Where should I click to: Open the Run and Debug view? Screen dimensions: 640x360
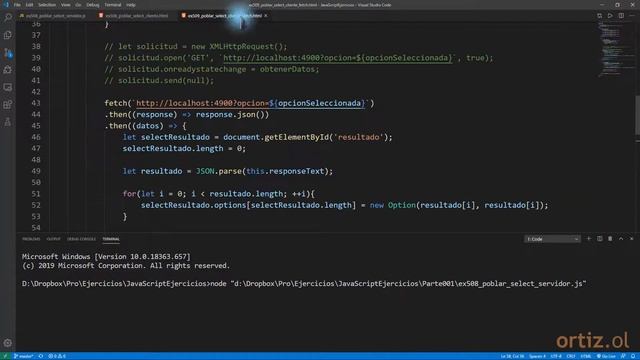click(8, 70)
